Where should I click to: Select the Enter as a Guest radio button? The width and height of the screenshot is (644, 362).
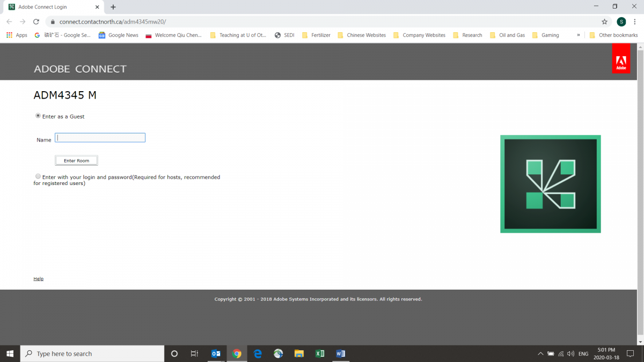tap(38, 116)
